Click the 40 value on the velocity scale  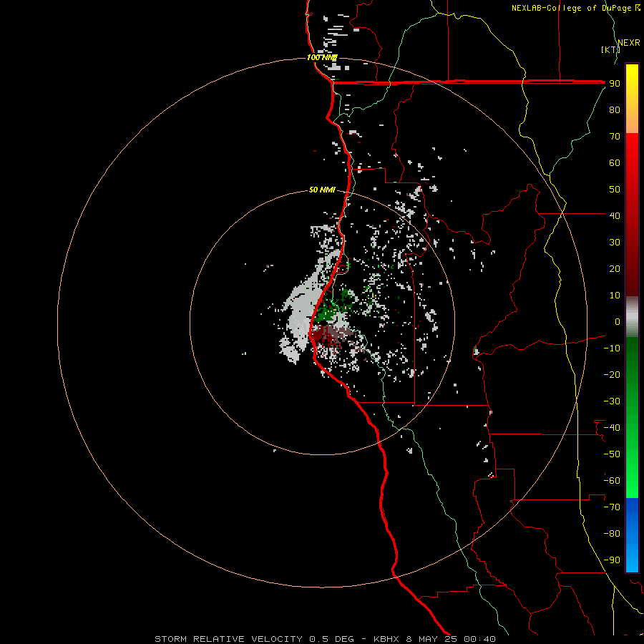[x=615, y=215]
